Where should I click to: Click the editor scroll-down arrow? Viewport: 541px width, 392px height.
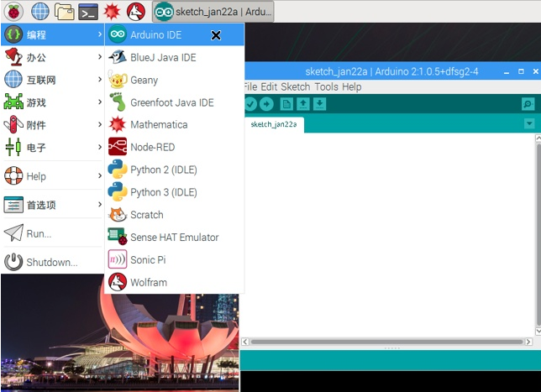[538, 331]
